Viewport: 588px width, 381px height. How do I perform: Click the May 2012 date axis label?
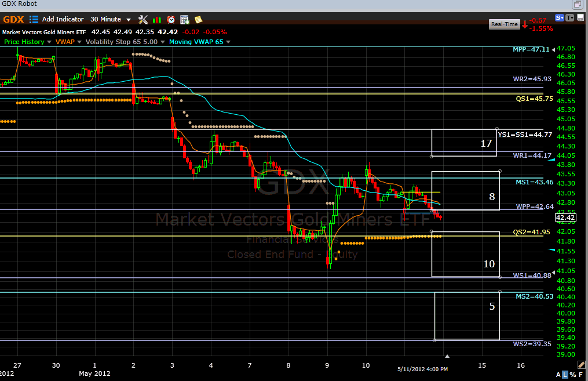[x=94, y=373]
